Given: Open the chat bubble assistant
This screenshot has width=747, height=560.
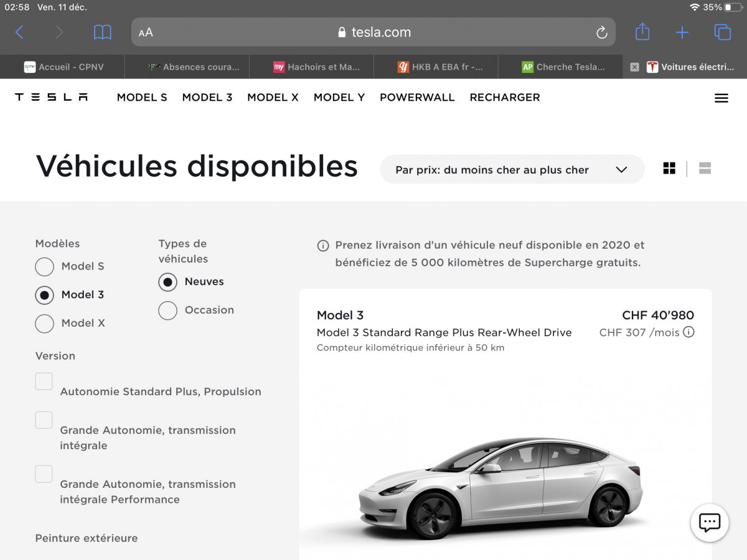Looking at the screenshot, I should pos(710,523).
